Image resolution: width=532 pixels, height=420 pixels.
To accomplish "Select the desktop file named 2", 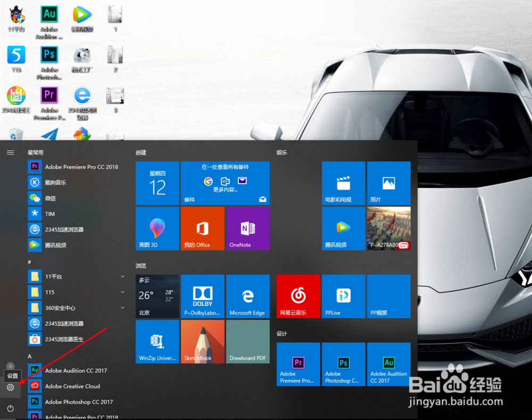I will pos(115,60).
